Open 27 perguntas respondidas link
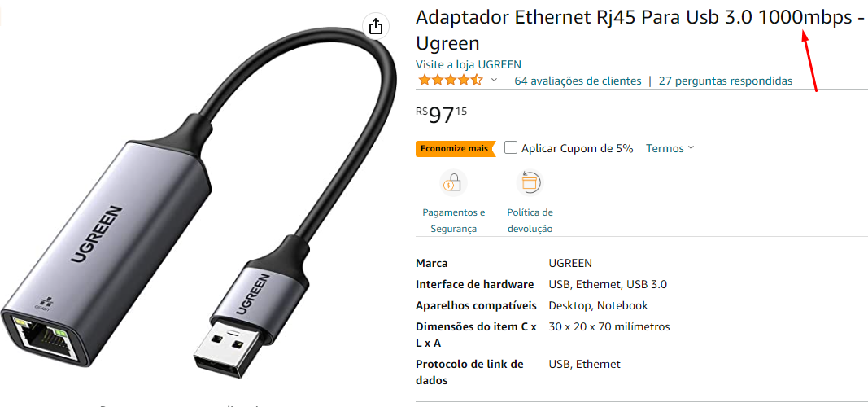This screenshot has width=868, height=407. point(726,81)
